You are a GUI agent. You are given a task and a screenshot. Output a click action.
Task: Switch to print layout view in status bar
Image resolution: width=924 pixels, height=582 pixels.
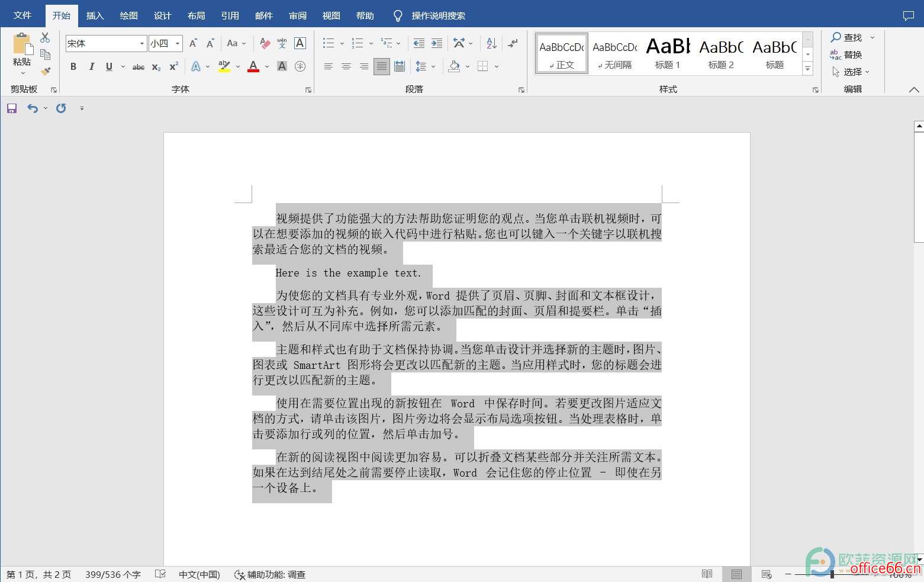[x=736, y=574]
